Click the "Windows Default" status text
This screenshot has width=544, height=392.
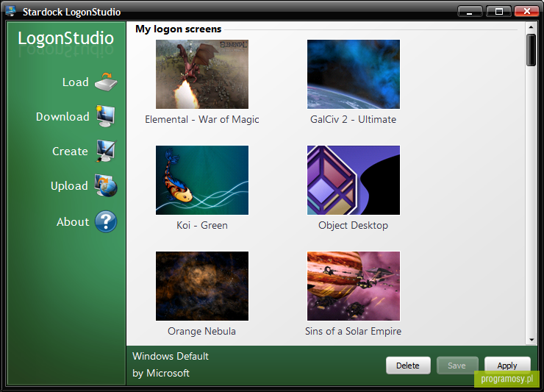pos(171,356)
